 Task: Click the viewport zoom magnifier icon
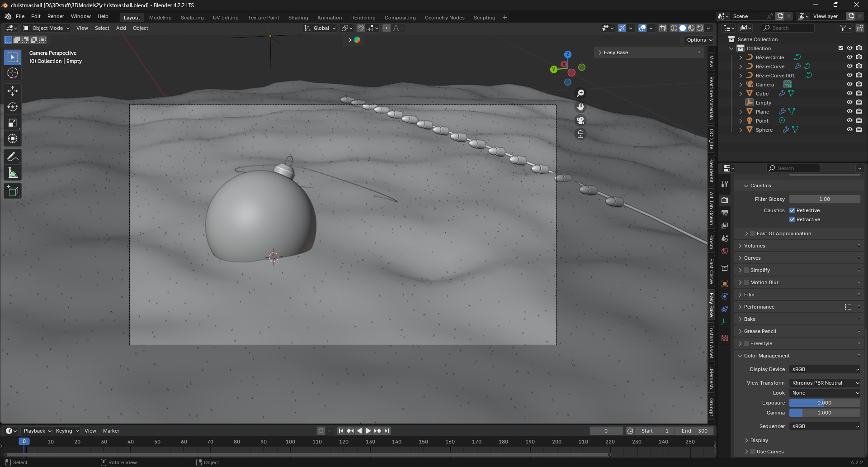tap(580, 93)
